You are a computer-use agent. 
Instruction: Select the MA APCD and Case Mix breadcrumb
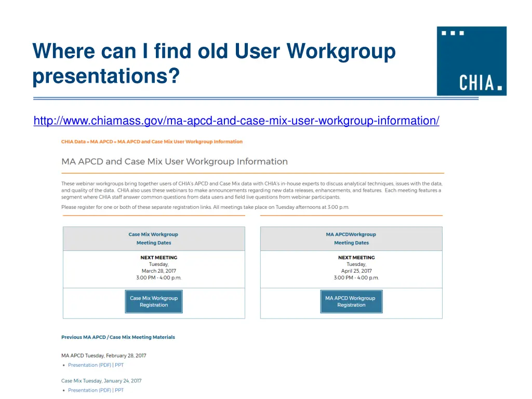point(179,141)
